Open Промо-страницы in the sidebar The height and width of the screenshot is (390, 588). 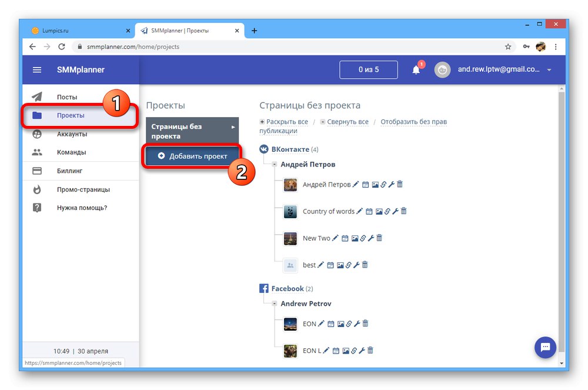tap(81, 189)
